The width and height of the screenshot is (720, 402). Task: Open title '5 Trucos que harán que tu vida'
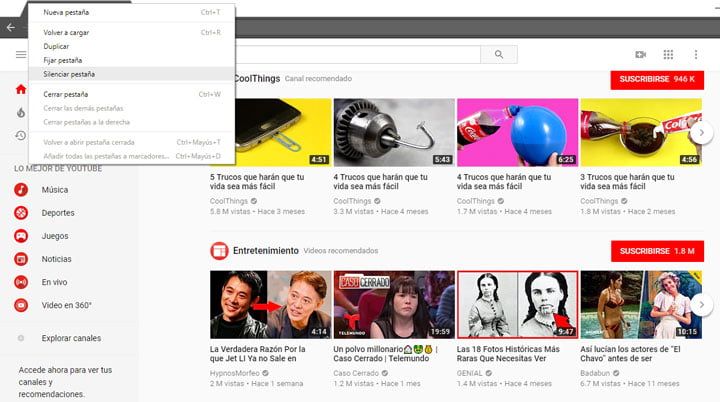(x=257, y=181)
